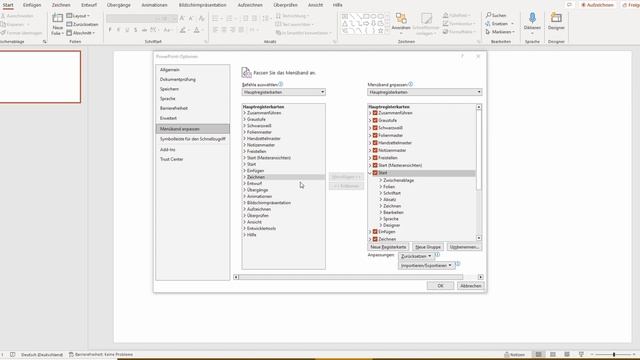Open the Layout option in Folien group
The image size is (640, 360).
(x=78, y=16)
